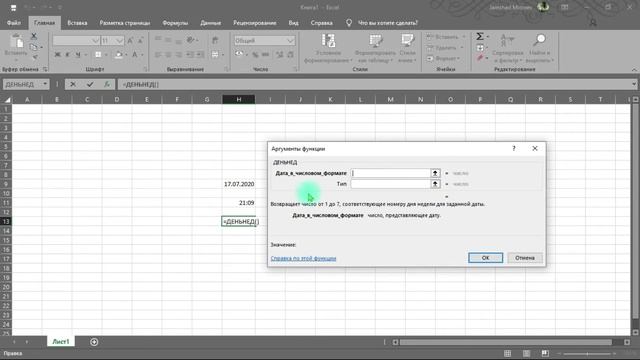Click the Clear eraser icon
The image size is (640, 360).
[x=480, y=58]
